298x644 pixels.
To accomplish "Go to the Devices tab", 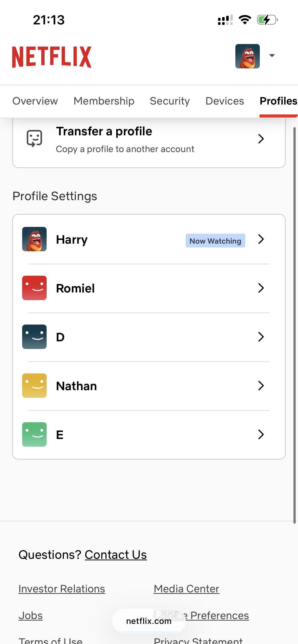I will pyautogui.click(x=225, y=101).
